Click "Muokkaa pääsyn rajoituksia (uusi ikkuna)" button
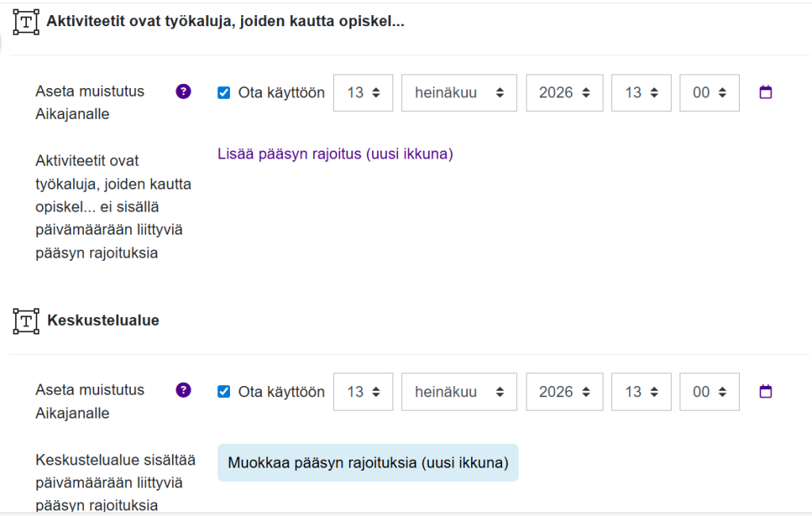This screenshot has width=812, height=516. pos(368,461)
